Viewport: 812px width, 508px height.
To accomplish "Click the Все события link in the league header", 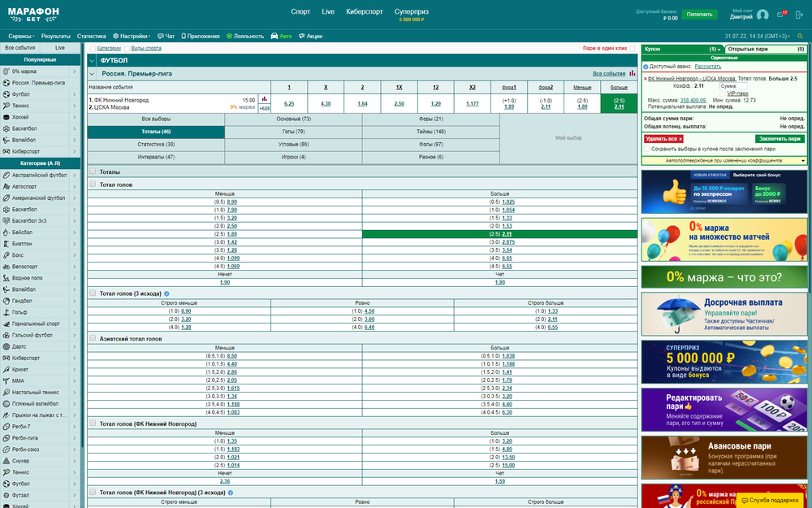I will coord(609,74).
